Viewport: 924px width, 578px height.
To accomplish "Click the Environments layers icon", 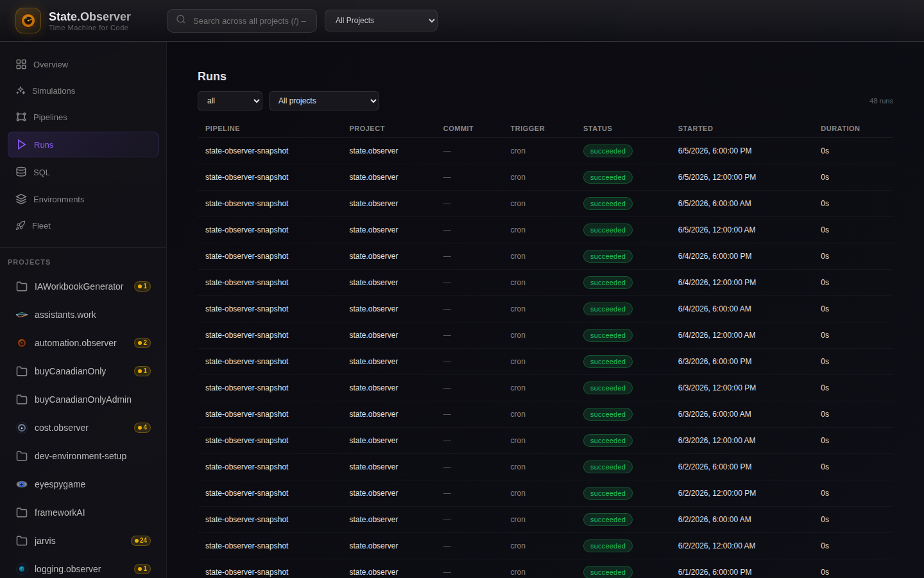I will coord(21,199).
